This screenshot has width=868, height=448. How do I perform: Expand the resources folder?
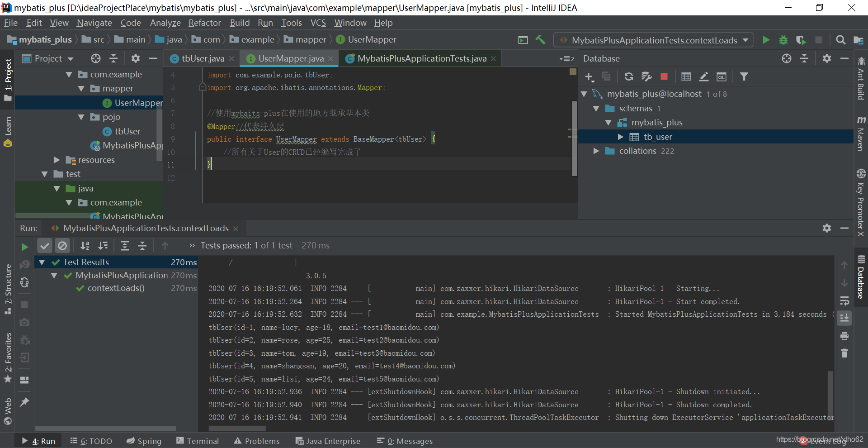coord(57,160)
